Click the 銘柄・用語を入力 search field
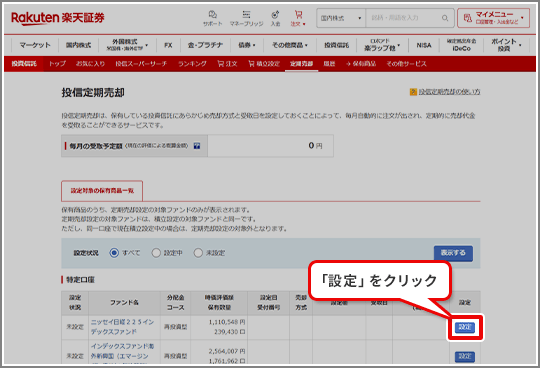 click(405, 18)
